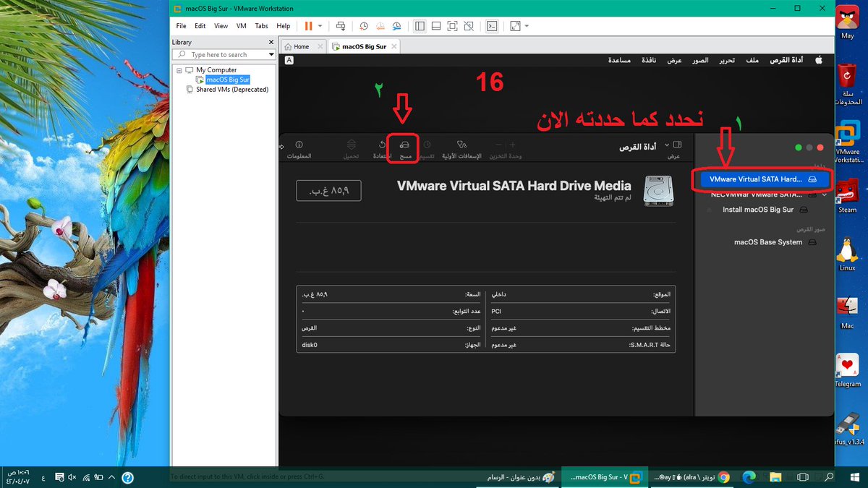Open the View chevron dropdown beside أداة القرص title
The width and height of the screenshot is (868, 488).
click(668, 145)
